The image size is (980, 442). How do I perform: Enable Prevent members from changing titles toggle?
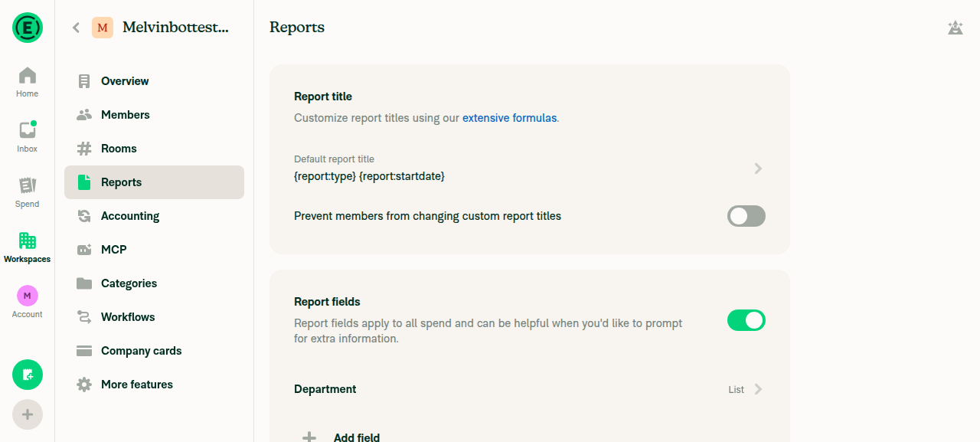(x=746, y=216)
